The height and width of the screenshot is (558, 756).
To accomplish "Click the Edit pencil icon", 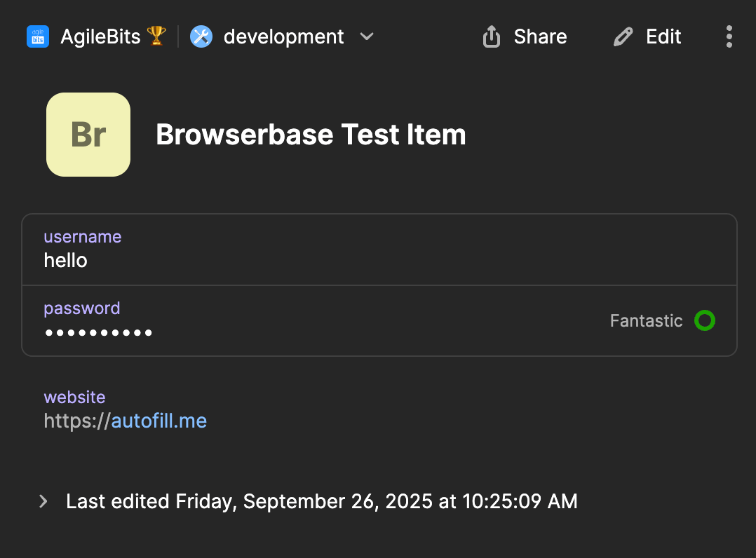I will [x=622, y=36].
